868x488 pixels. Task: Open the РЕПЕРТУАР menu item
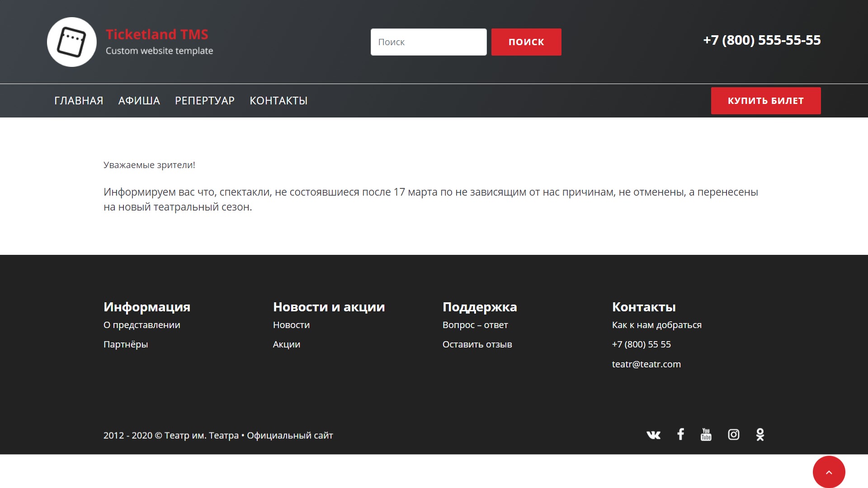pyautogui.click(x=205, y=101)
